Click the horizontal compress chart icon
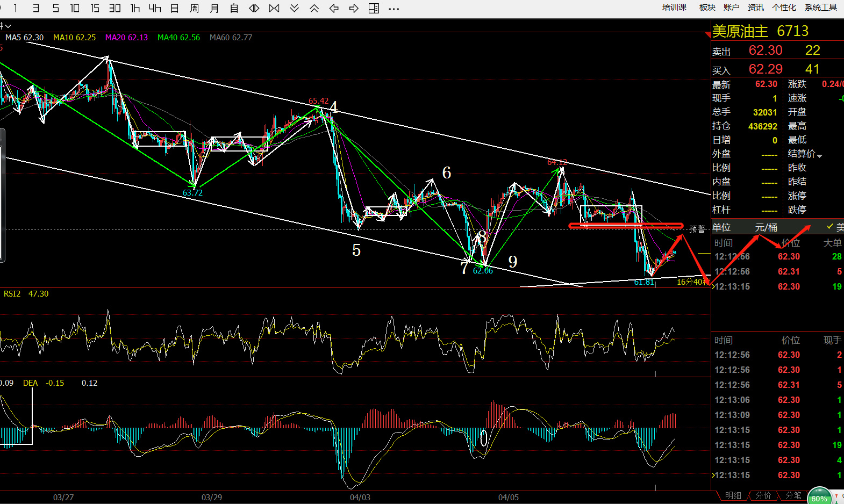The image size is (844, 504). (x=274, y=8)
